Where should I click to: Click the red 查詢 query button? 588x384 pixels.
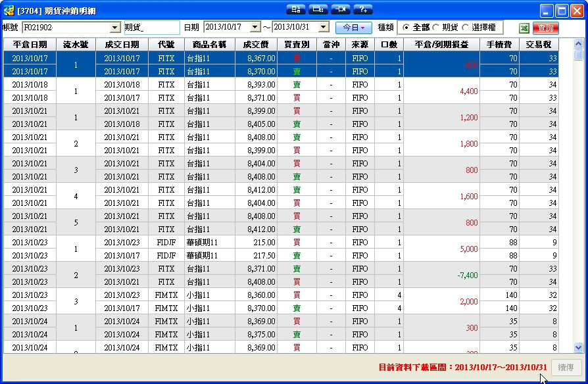546,28
